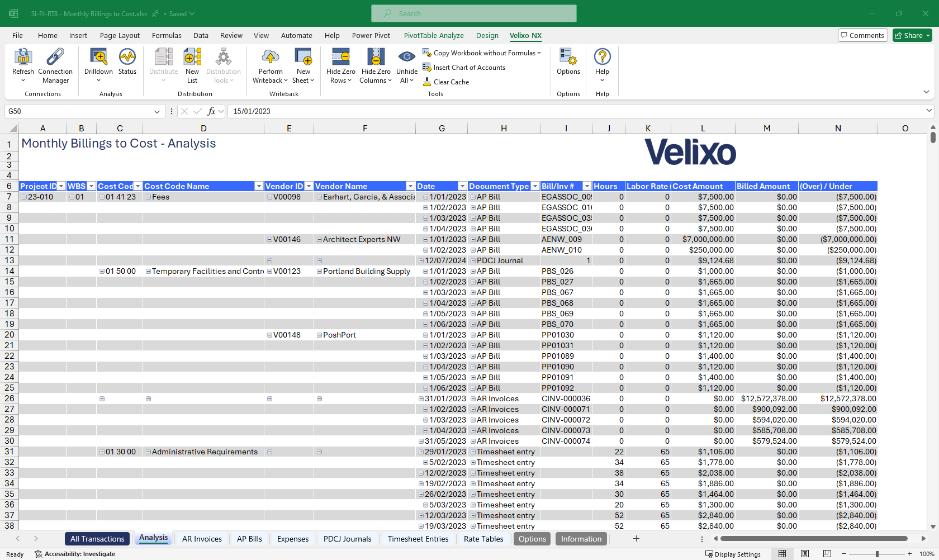Collapse the Architect Experts NW vendor row

click(x=319, y=240)
